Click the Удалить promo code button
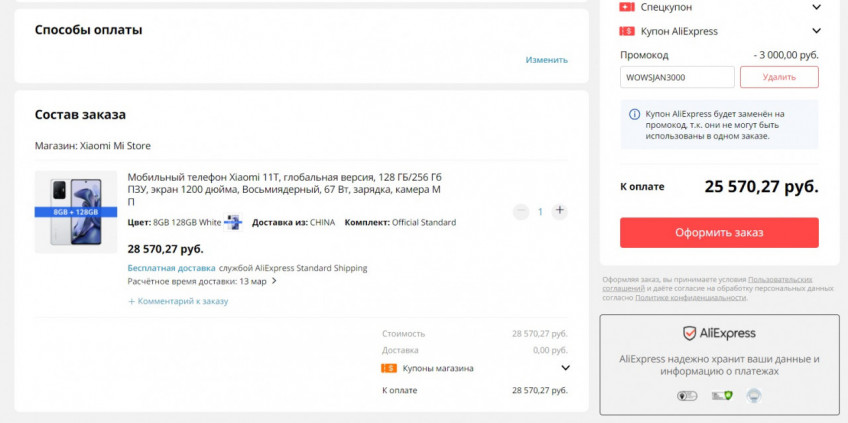This screenshot has width=848, height=423. click(x=779, y=77)
